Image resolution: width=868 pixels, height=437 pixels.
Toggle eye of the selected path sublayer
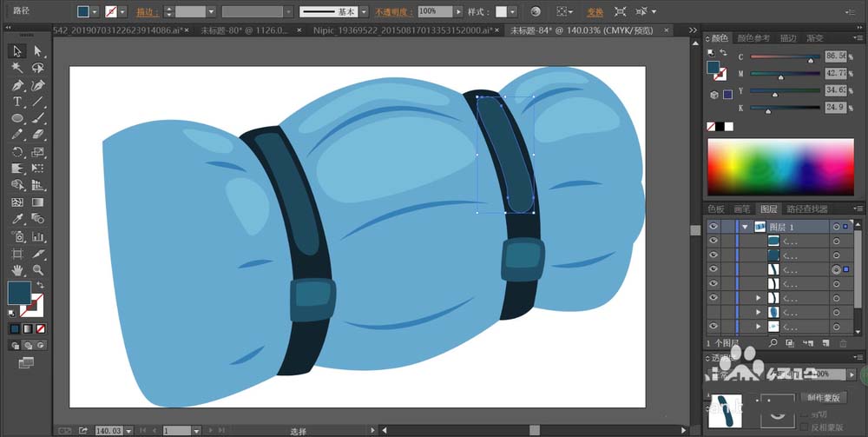point(713,269)
